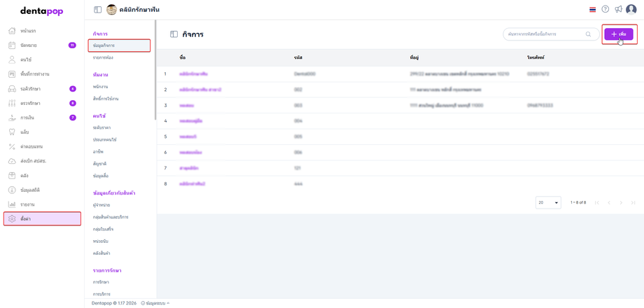This screenshot has height=308, width=644.
Task: Click the ชื่อ column header
Action: click(x=183, y=58)
